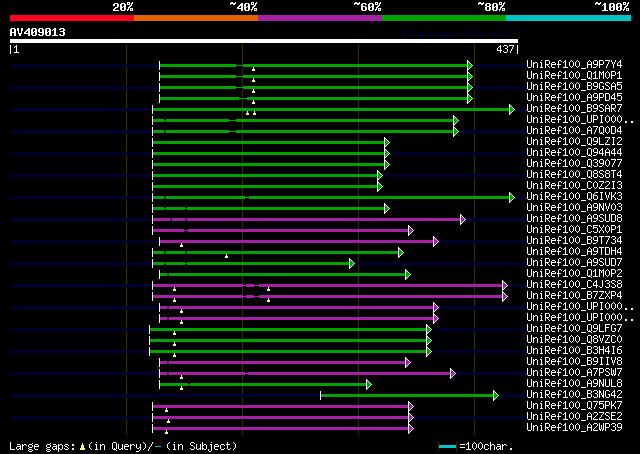Viewport: 640px width, 454px height.
Task: Click the purple alignment bar of UniRef100_B7ZXP4
Action: point(328,296)
